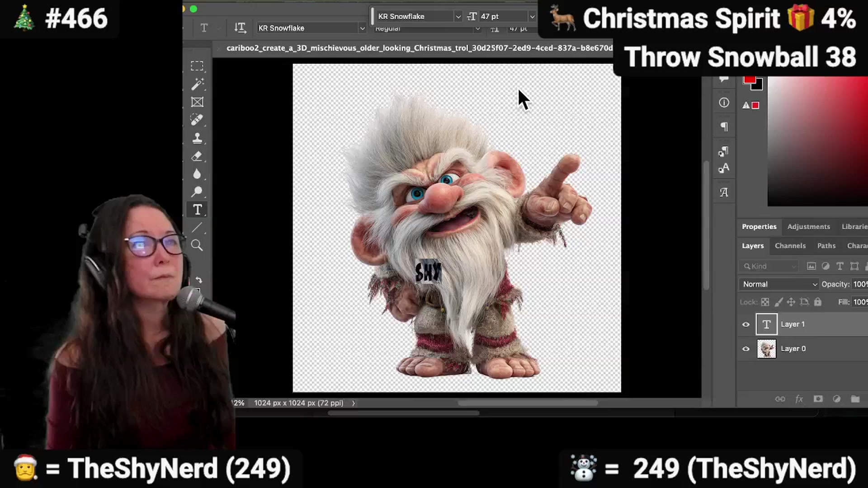Click the swap colors arrow in toolbar
Image resolution: width=868 pixels, height=488 pixels.
(199, 280)
